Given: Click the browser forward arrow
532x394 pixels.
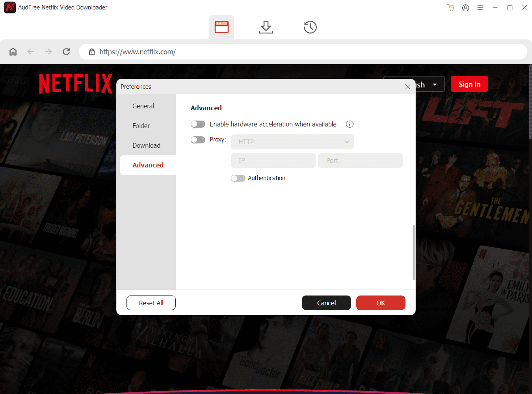Looking at the screenshot, I should tap(48, 52).
